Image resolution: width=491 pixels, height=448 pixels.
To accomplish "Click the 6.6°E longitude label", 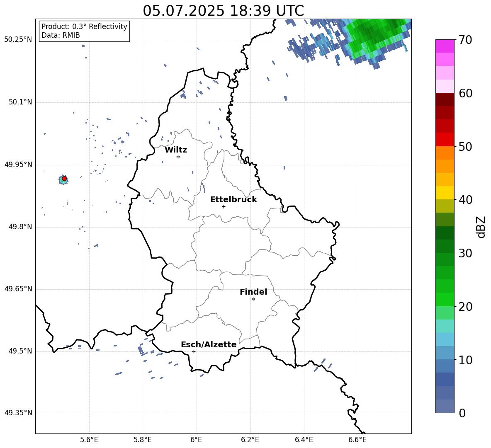I will [x=357, y=440].
